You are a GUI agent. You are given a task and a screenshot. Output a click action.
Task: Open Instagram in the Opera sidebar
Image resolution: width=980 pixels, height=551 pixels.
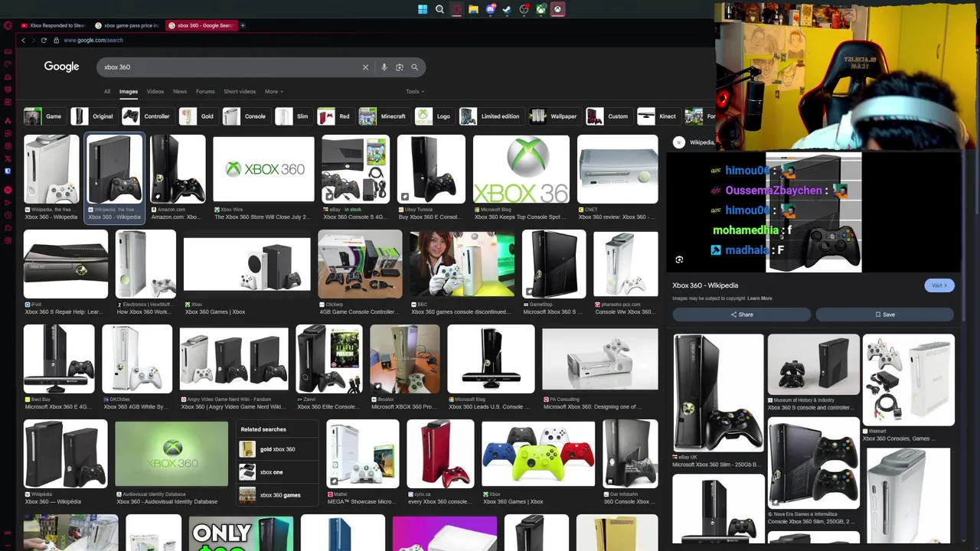8,146
